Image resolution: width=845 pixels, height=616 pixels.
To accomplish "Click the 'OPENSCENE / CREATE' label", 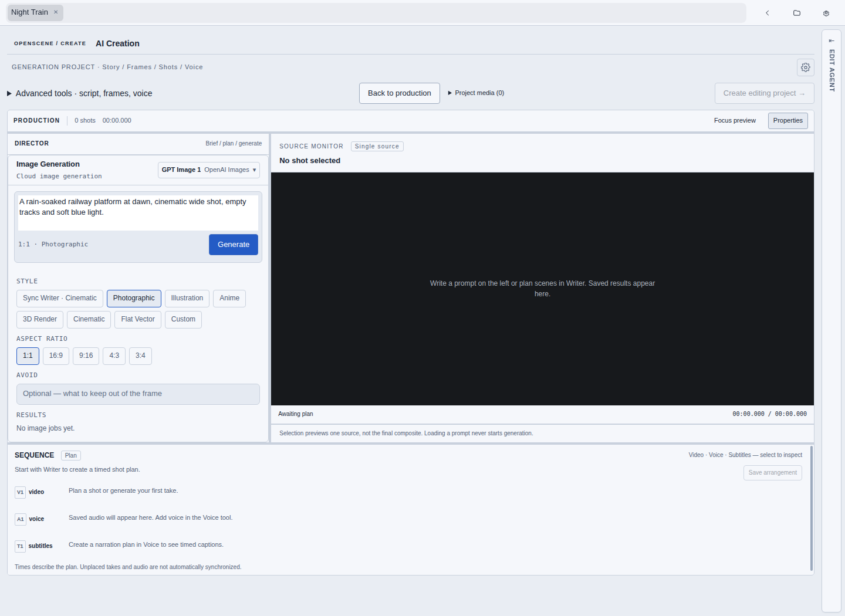I will [50, 43].
